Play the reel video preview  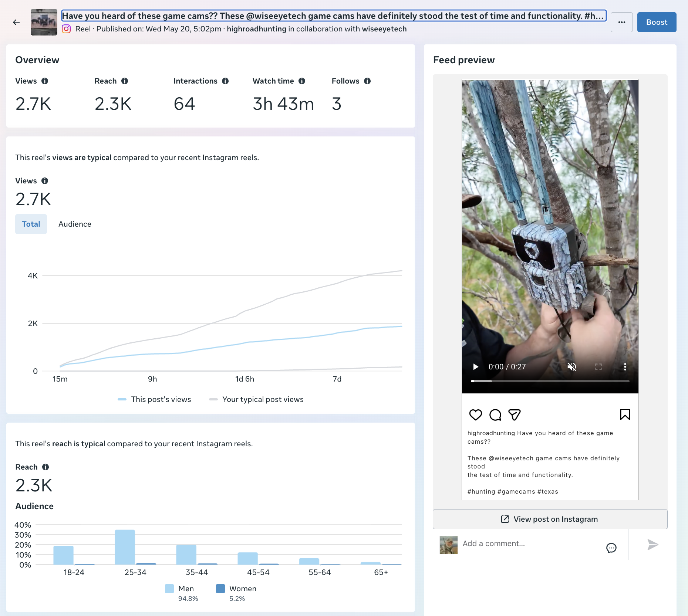476,367
